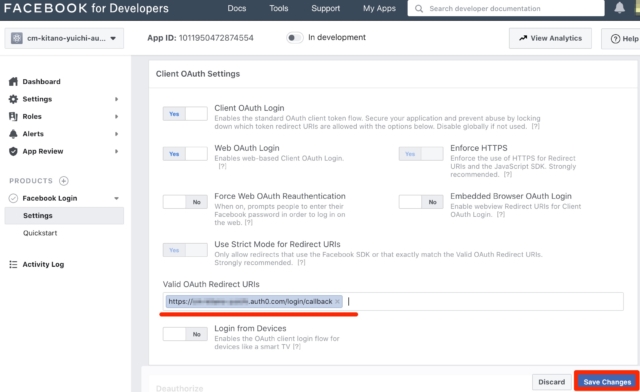
Task: Click the Help question mark icon
Action: pos(615,39)
